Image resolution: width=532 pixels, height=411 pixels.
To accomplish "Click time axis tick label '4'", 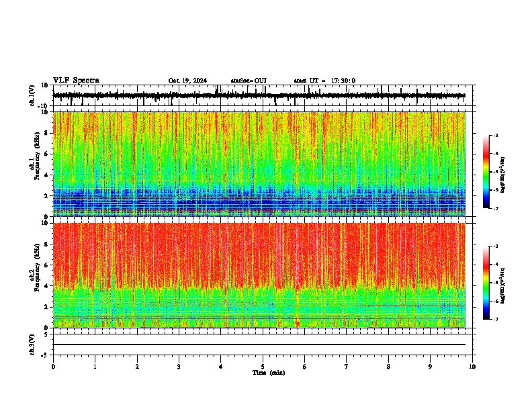I will (221, 367).
